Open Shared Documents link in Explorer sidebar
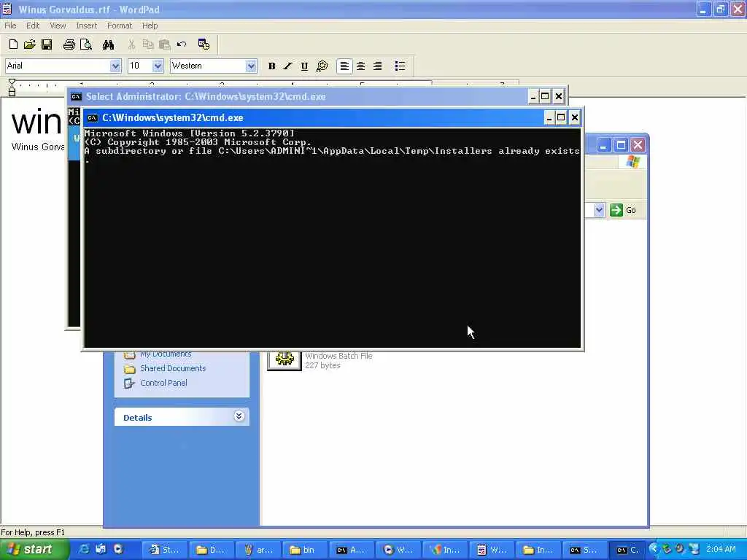 point(172,368)
